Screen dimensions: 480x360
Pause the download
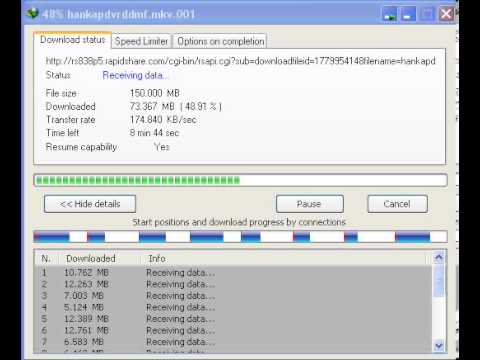[310, 204]
